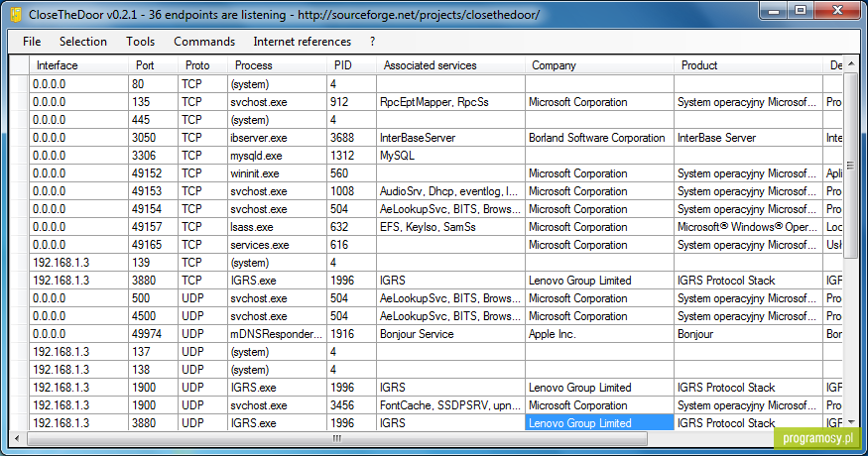Sort by the Proto column header
868x456 pixels.
(x=203, y=65)
